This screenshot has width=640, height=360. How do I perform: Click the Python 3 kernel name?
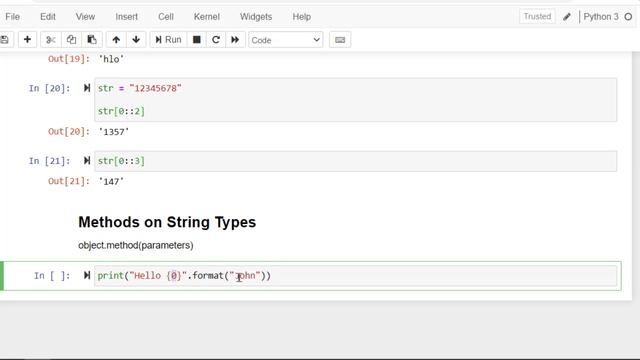tap(601, 17)
